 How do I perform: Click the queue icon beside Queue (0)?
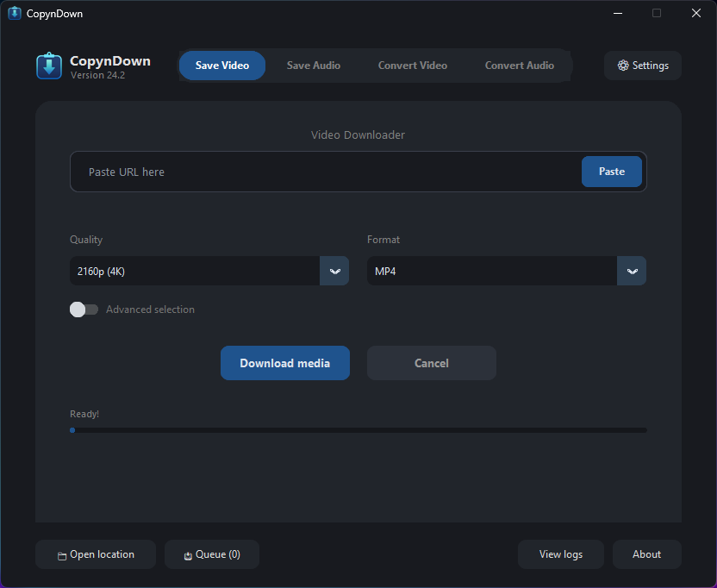point(188,555)
